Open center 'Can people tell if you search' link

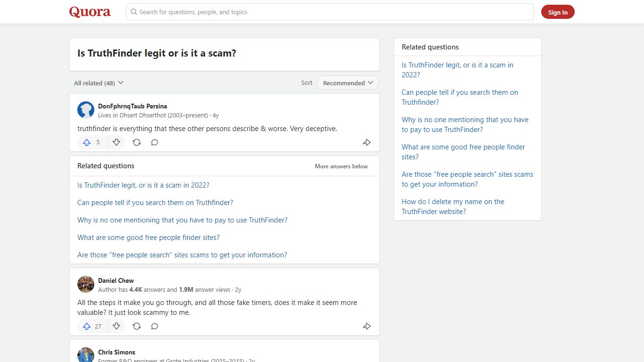(155, 203)
